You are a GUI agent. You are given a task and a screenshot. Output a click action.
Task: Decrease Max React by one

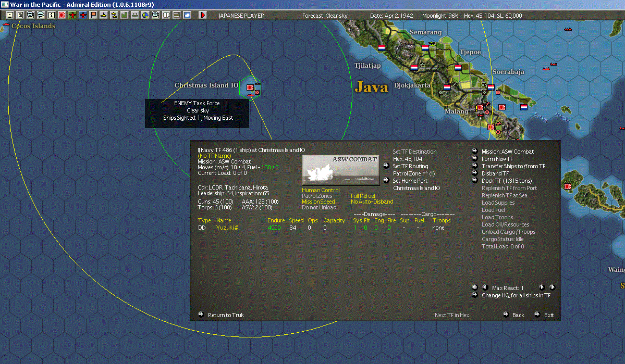tap(485, 287)
